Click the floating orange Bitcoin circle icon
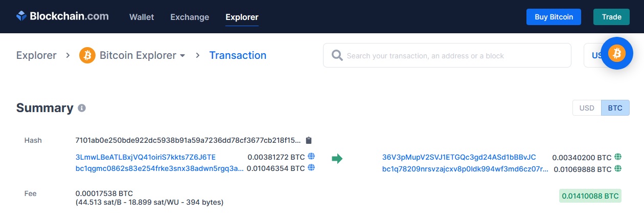This screenshot has height=217, width=644. (x=617, y=53)
